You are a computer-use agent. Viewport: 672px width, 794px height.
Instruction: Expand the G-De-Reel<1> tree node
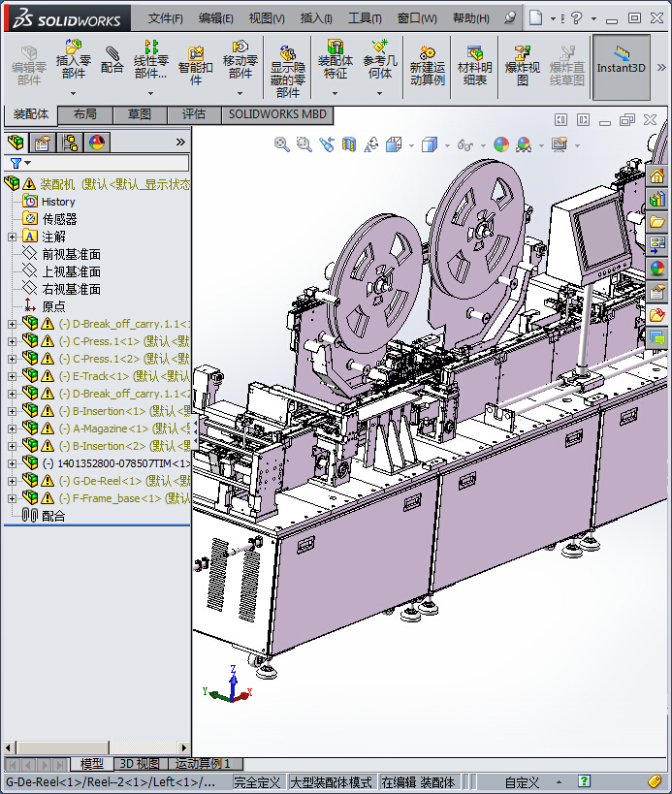(13, 481)
